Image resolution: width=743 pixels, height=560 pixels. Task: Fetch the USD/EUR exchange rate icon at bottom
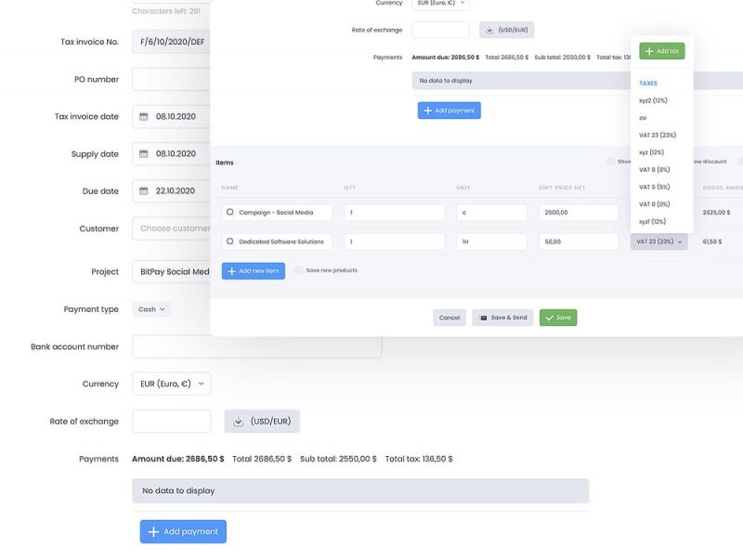[x=238, y=421]
